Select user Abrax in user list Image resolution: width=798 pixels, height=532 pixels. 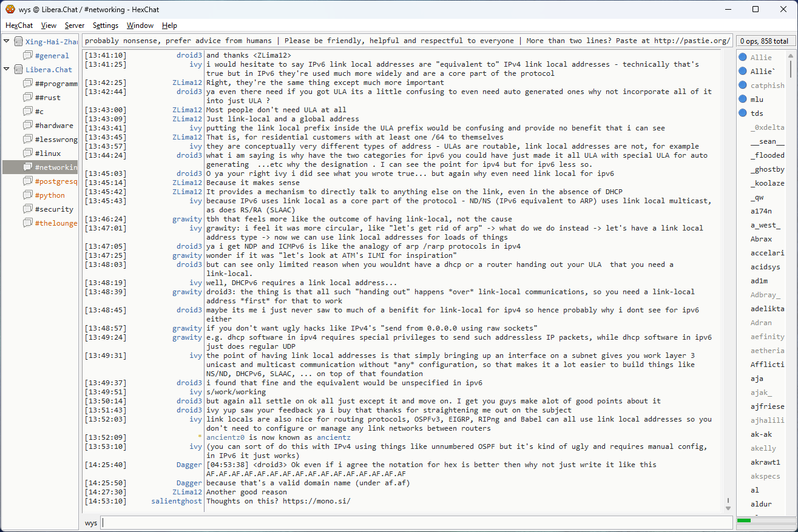[762, 239]
